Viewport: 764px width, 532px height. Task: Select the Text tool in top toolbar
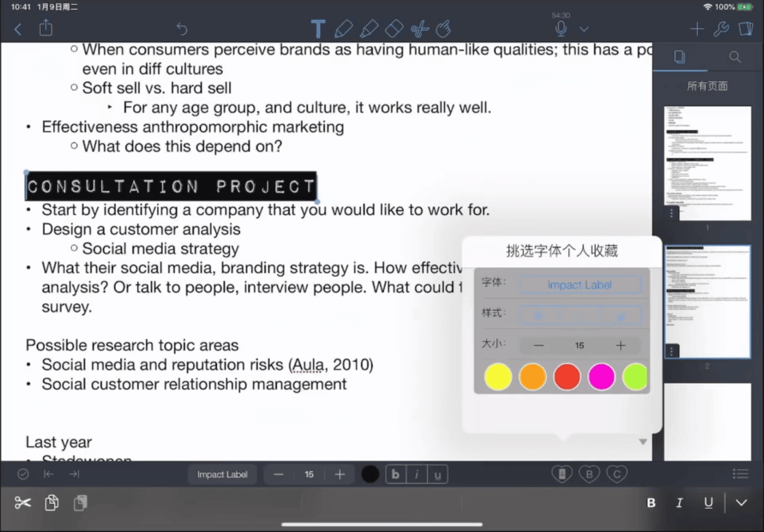(x=318, y=29)
